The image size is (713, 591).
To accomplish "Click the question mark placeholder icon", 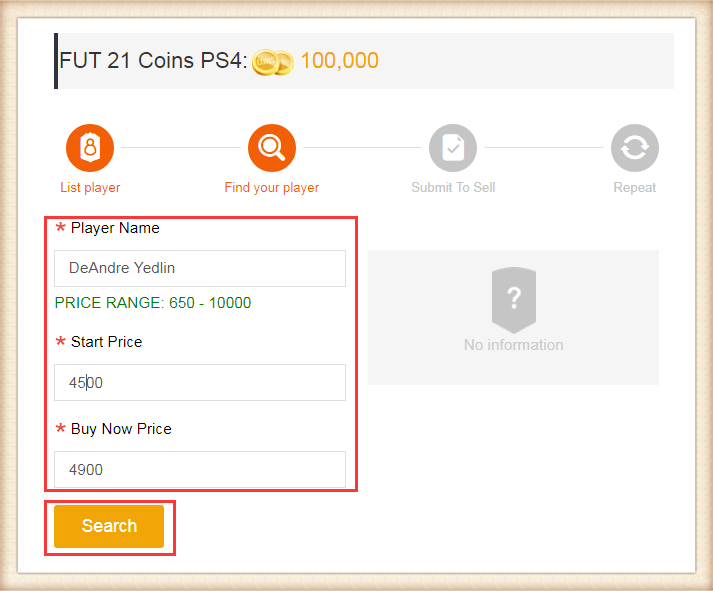I will pyautogui.click(x=514, y=299).
